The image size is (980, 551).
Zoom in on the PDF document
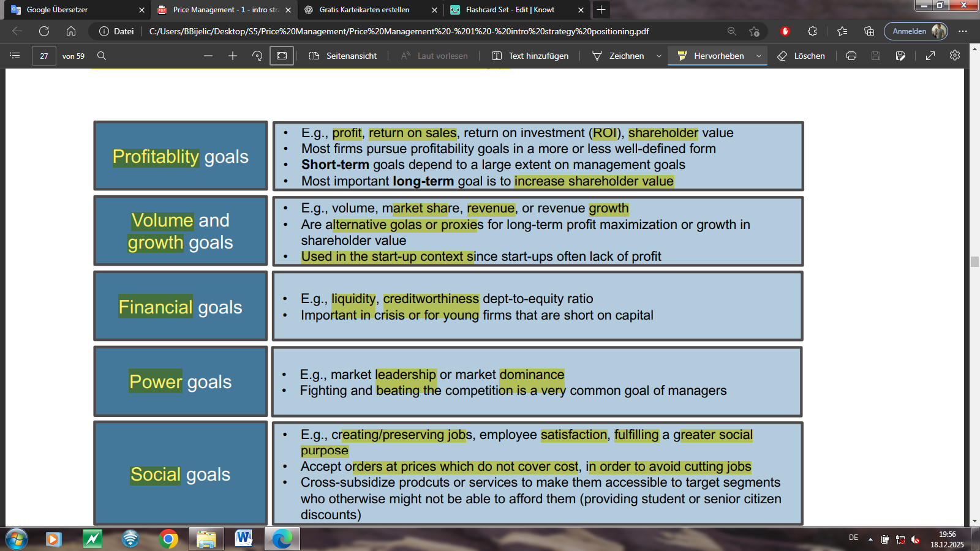233,56
